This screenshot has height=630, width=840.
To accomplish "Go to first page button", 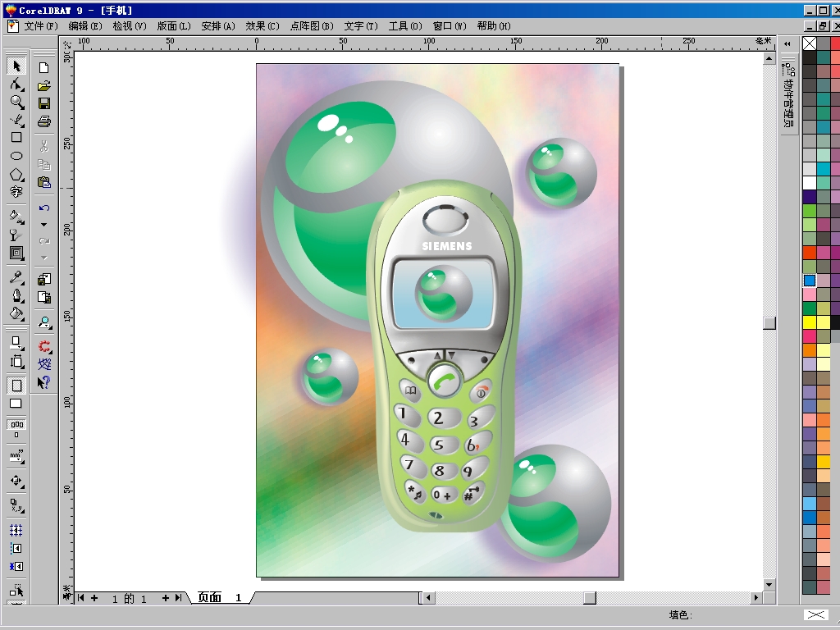I will 81,598.
